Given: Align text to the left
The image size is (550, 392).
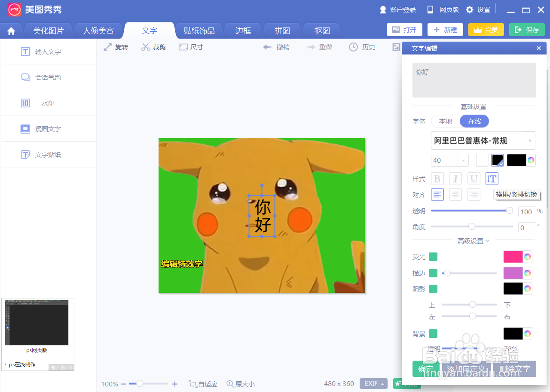Looking at the screenshot, I should (437, 194).
